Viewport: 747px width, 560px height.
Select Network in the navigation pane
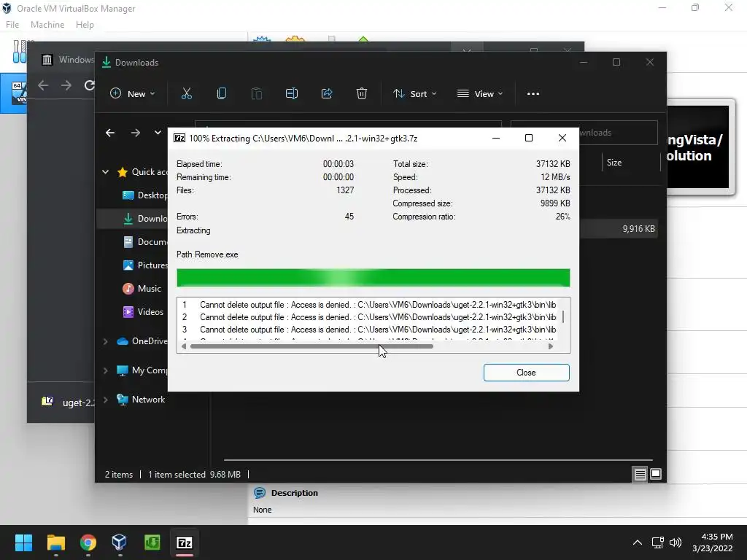coord(141,400)
